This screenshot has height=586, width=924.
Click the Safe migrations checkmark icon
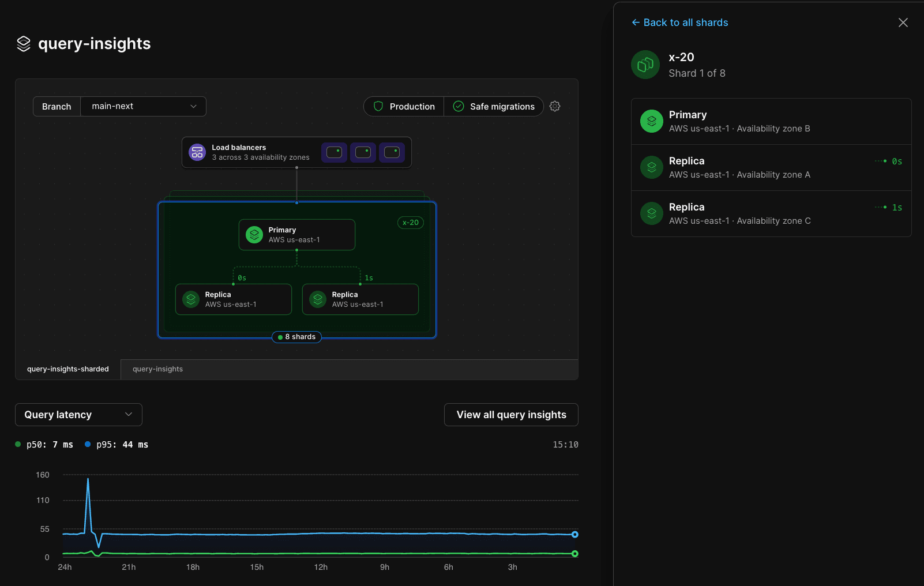pyautogui.click(x=459, y=106)
